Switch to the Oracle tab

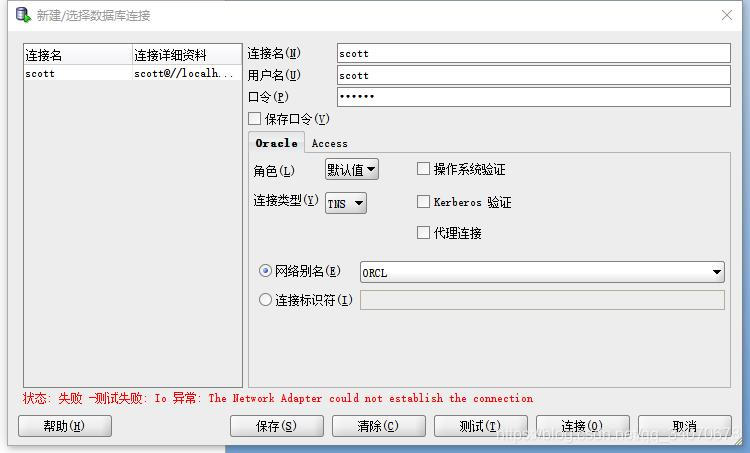click(276, 143)
